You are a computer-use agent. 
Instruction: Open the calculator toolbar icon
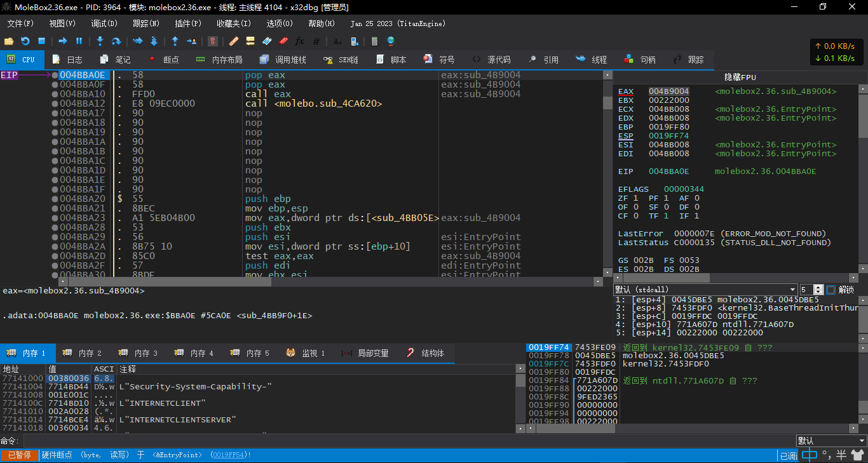pyautogui.click(x=374, y=41)
